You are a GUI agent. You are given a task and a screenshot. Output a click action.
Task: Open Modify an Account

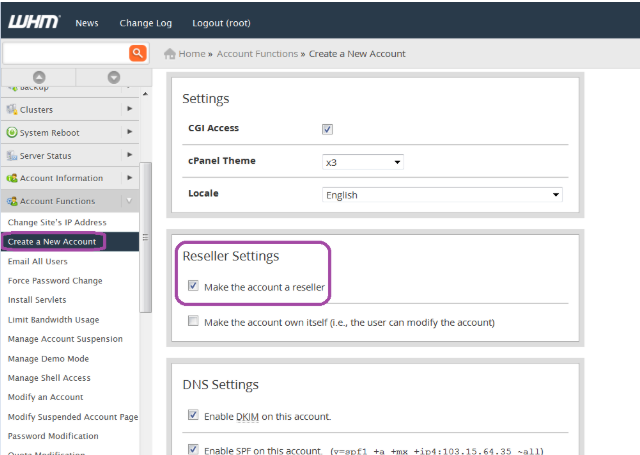45,397
